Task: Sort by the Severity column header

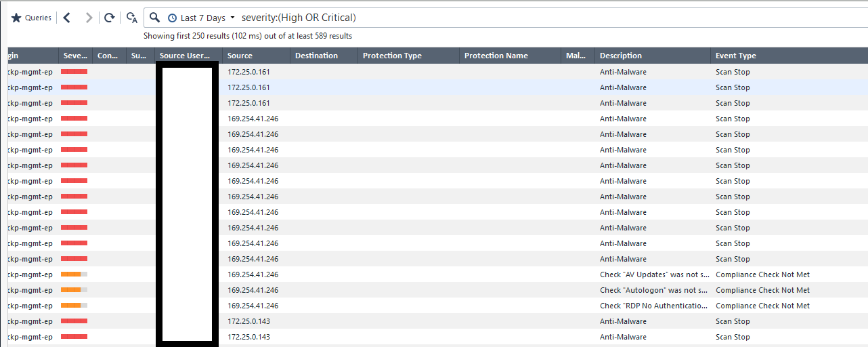Action: pyautogui.click(x=75, y=56)
